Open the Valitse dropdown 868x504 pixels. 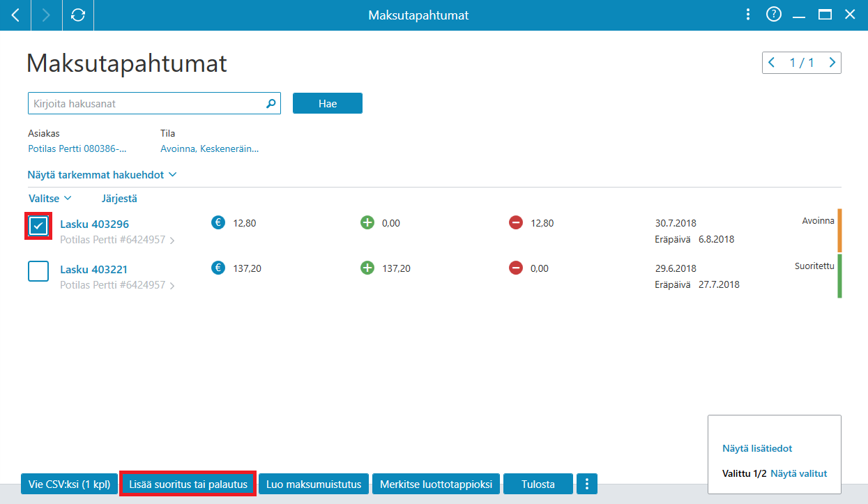pyautogui.click(x=50, y=199)
